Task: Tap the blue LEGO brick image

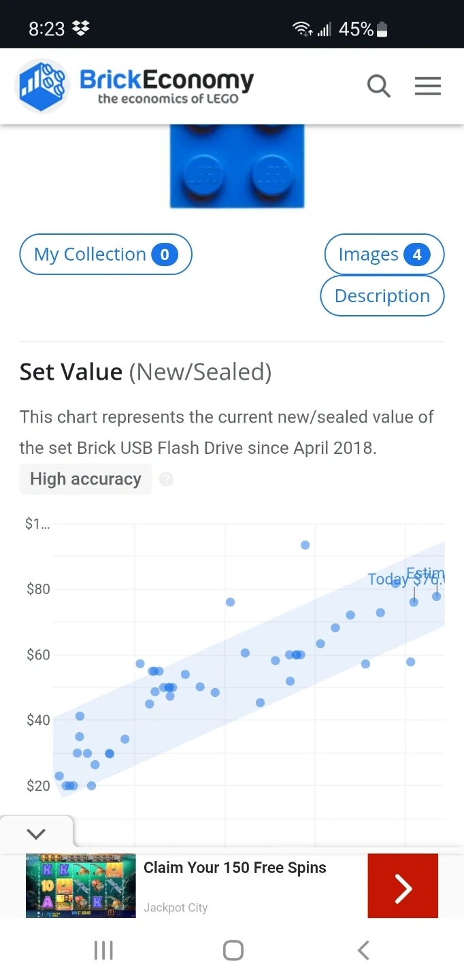Action: point(237,165)
